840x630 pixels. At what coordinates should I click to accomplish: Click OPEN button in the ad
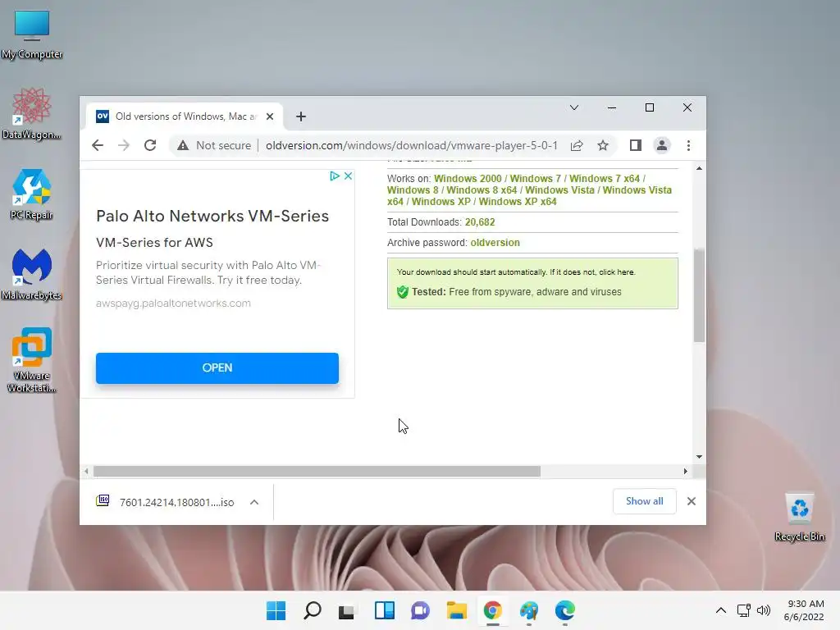(x=217, y=368)
